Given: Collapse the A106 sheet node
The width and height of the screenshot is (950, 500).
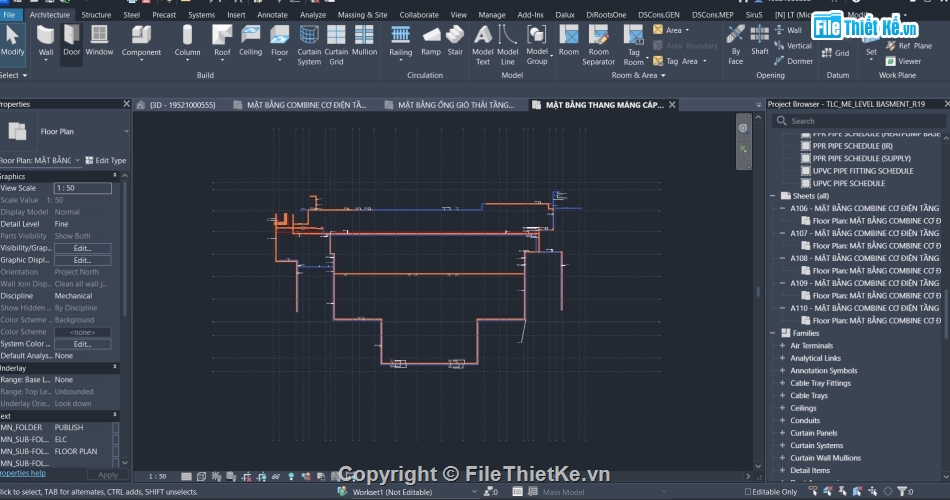Looking at the screenshot, I should coord(782,208).
